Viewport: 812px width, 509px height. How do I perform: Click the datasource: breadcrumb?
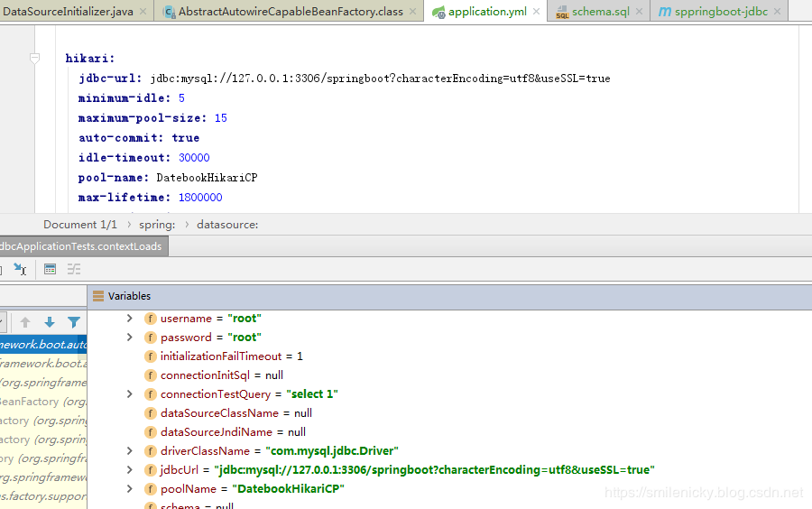point(227,225)
